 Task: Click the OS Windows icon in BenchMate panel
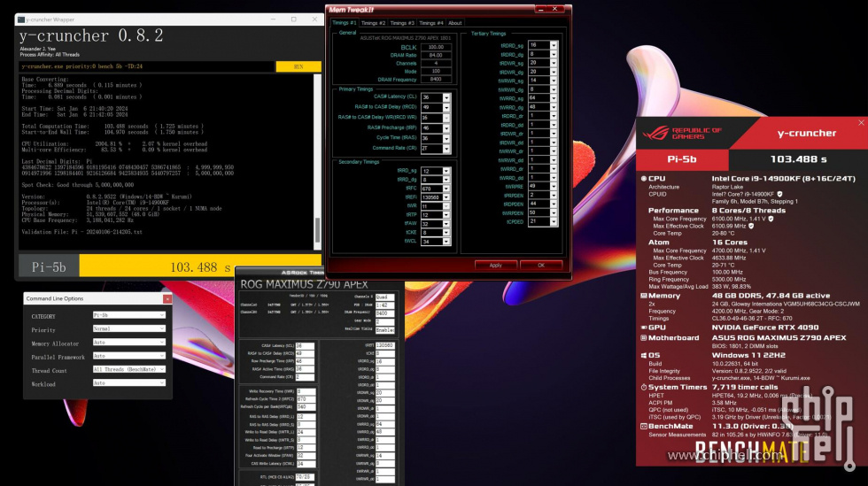click(x=644, y=355)
